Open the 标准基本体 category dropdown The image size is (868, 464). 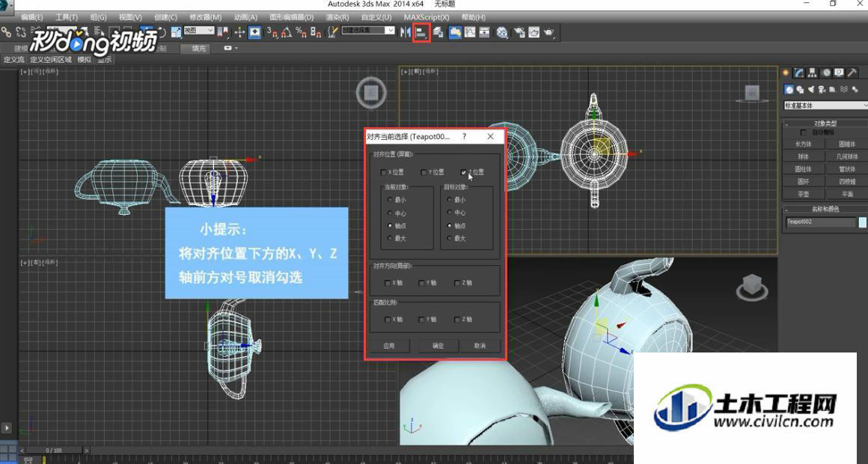[x=825, y=106]
